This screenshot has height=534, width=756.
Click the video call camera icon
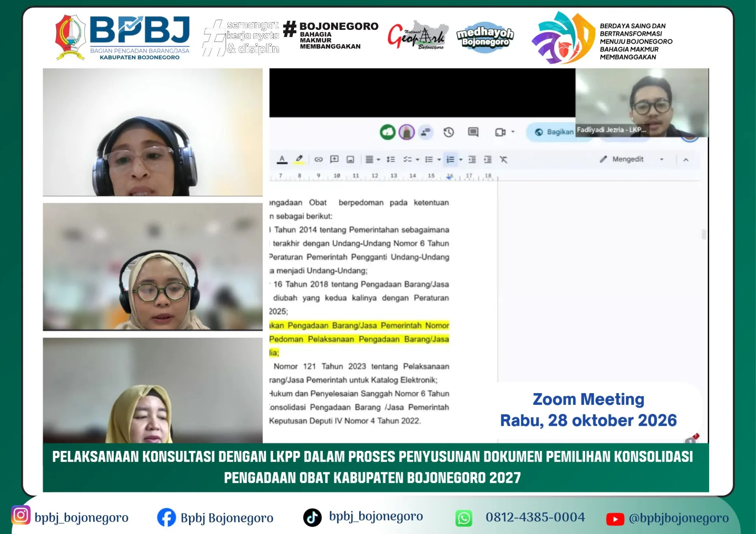pos(500,132)
